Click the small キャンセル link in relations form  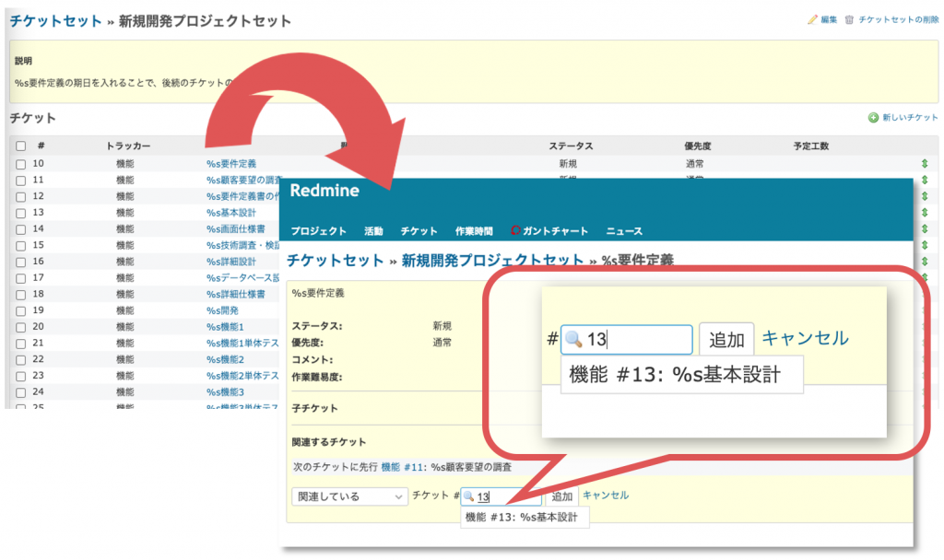coord(606,495)
